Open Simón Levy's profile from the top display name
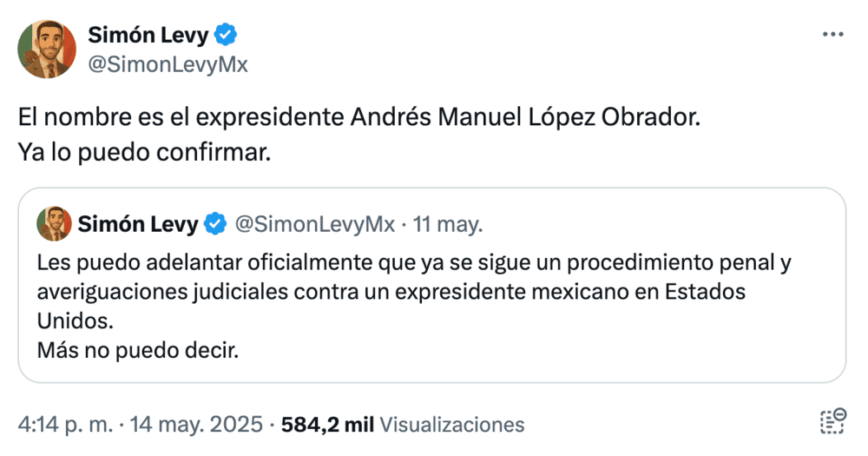This screenshot has width=868, height=456. (x=148, y=35)
